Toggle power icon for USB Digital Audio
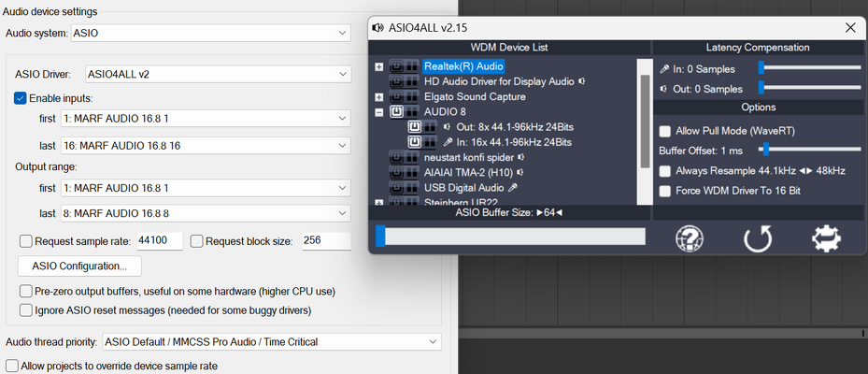 396,188
